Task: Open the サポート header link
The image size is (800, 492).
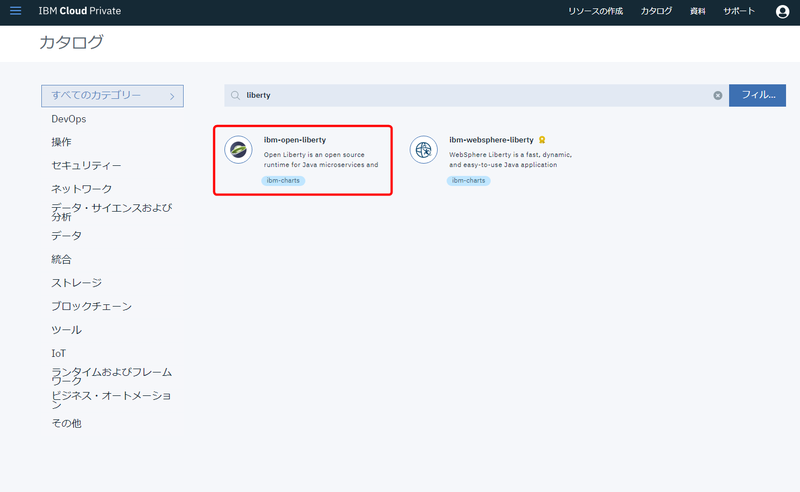Action: (x=739, y=11)
